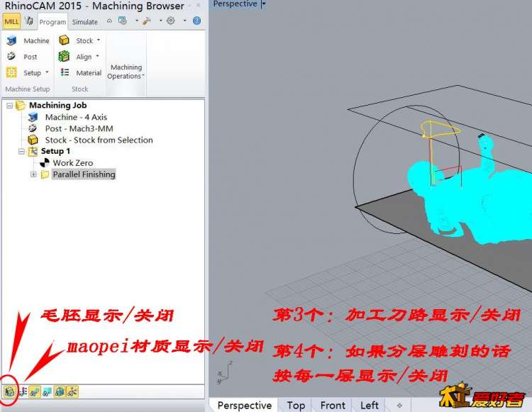Collapse the Setup 1 tree node

(22, 151)
